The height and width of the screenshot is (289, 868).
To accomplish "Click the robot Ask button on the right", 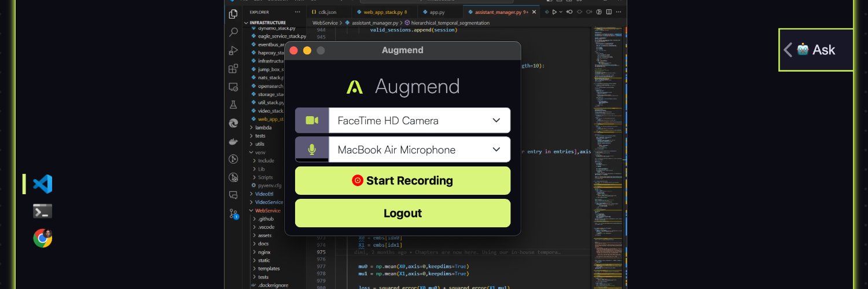I will (816, 50).
